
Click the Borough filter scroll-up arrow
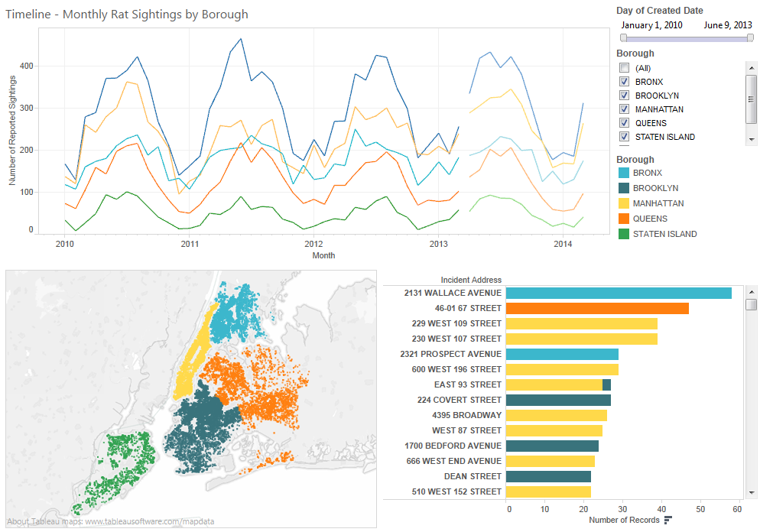(x=752, y=67)
